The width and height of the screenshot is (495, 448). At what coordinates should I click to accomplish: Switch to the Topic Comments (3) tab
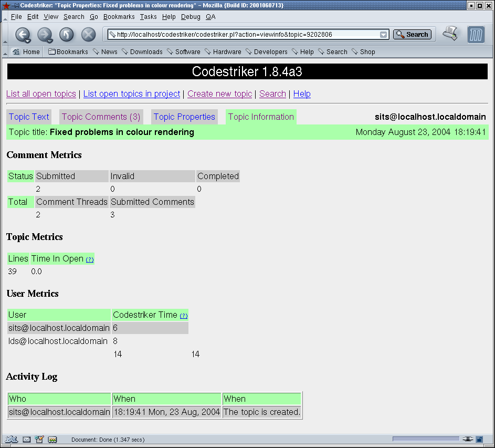pyautogui.click(x=101, y=117)
